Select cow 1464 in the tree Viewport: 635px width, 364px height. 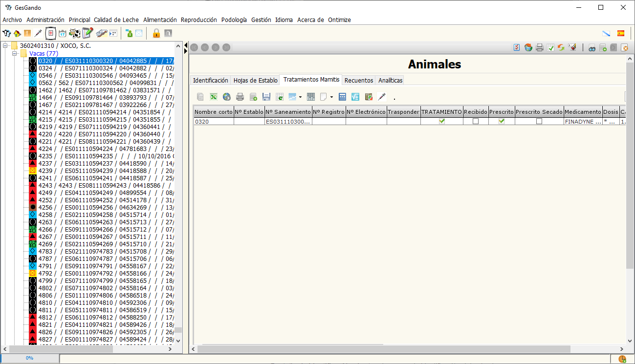pyautogui.click(x=106, y=97)
